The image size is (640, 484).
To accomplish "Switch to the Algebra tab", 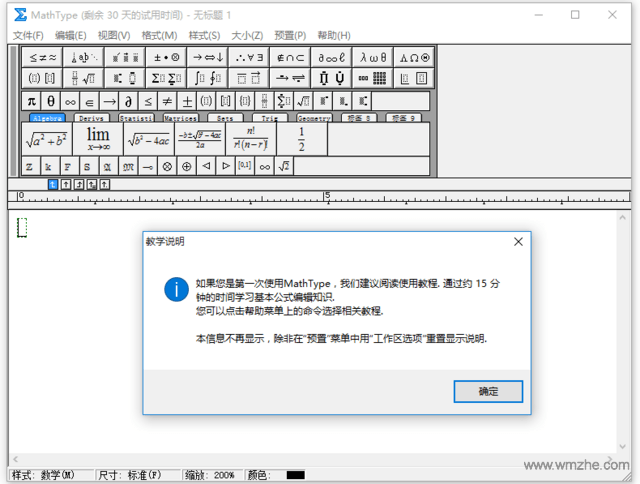I will [x=47, y=118].
